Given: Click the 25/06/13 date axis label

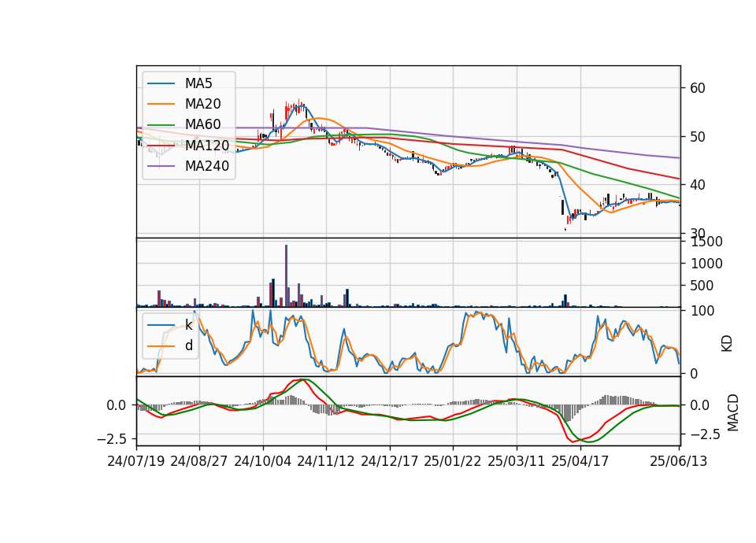Looking at the screenshot, I should coord(679,461).
